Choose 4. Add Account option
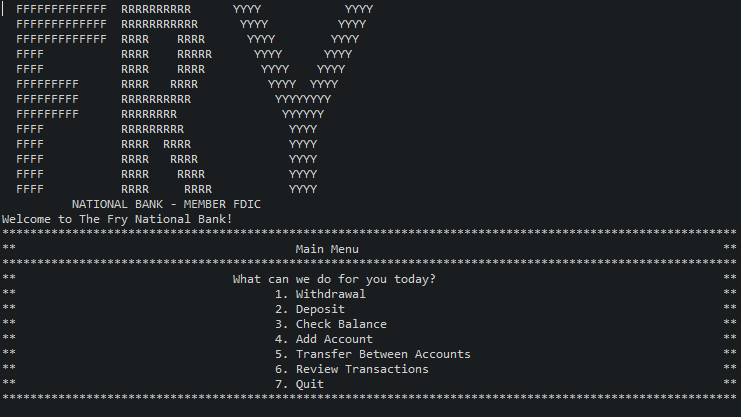Viewport: 741px width, 417px height. tap(324, 339)
